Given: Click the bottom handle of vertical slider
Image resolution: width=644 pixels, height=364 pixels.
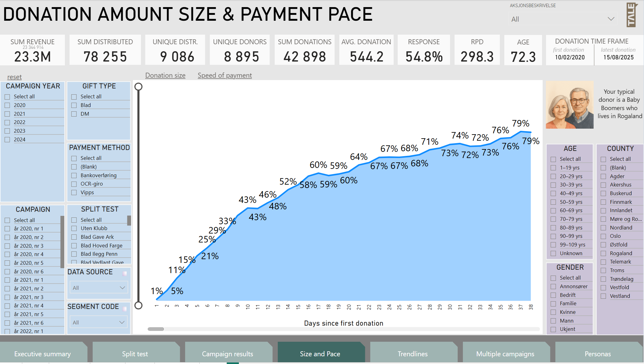Looking at the screenshot, I should point(138,305).
